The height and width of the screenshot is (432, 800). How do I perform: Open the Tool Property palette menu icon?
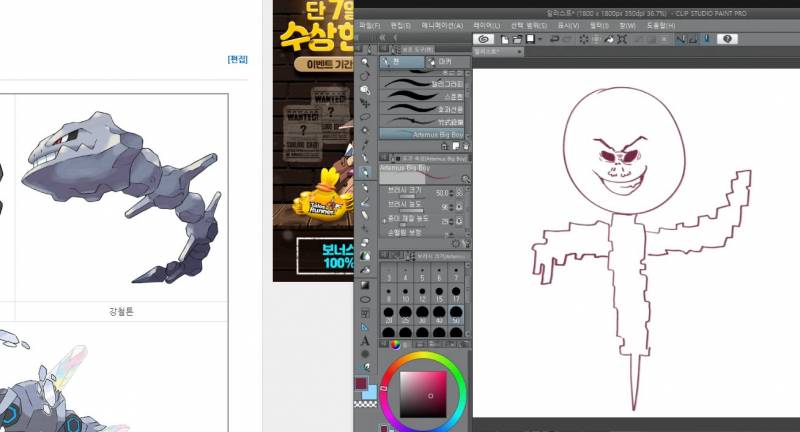(384, 158)
